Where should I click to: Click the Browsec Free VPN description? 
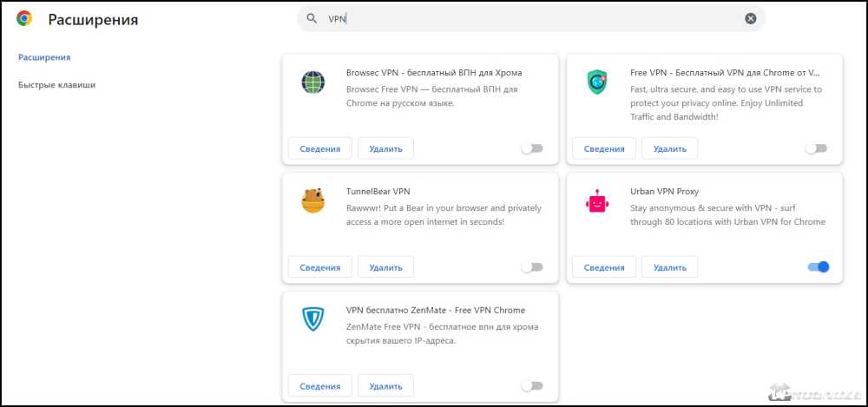431,95
